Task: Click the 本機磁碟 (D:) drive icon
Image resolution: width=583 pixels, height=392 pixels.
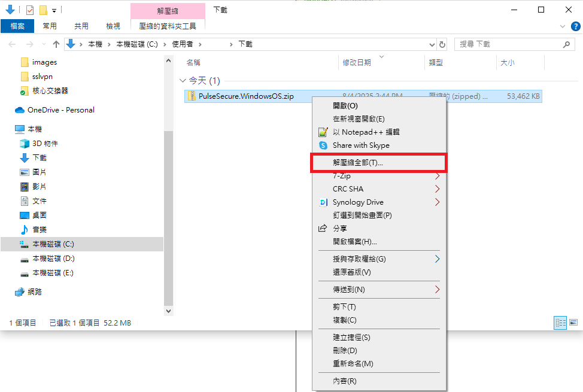Action: 25,259
